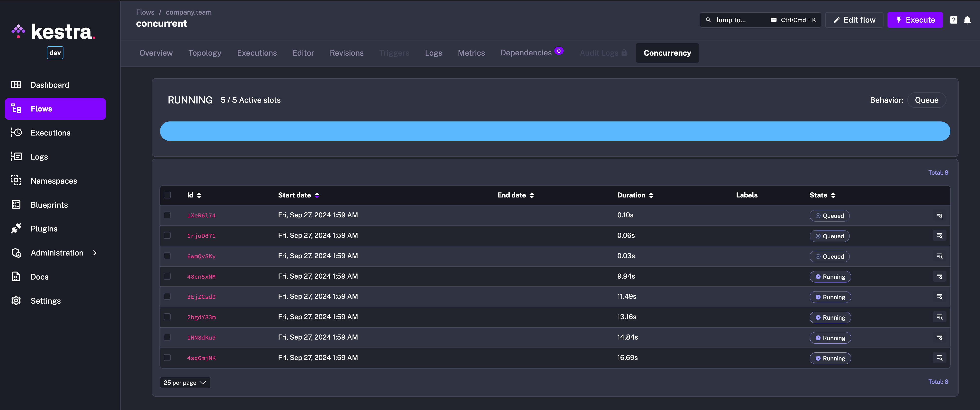Toggle checkbox for execution 1XeR6lT4
This screenshot has height=410, width=980.
pyautogui.click(x=167, y=215)
